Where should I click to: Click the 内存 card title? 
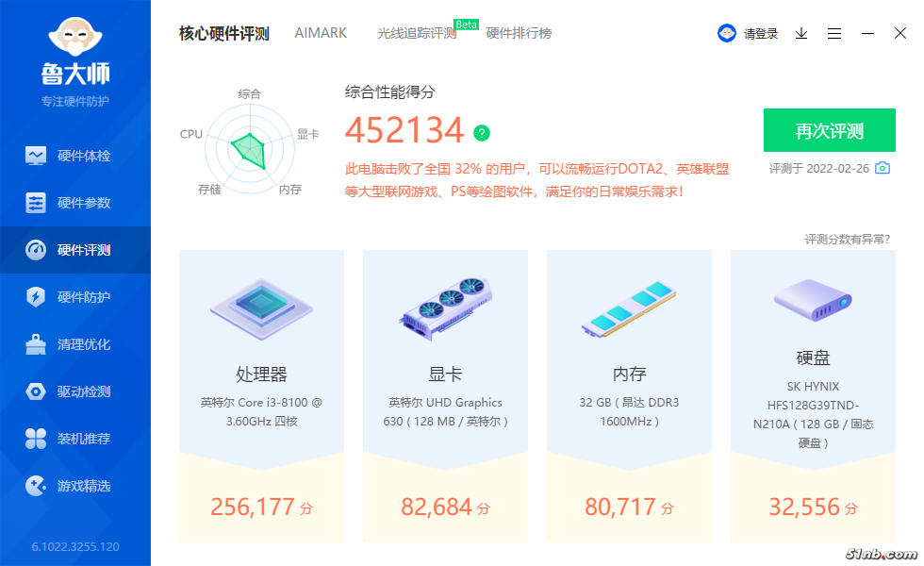pyautogui.click(x=630, y=375)
